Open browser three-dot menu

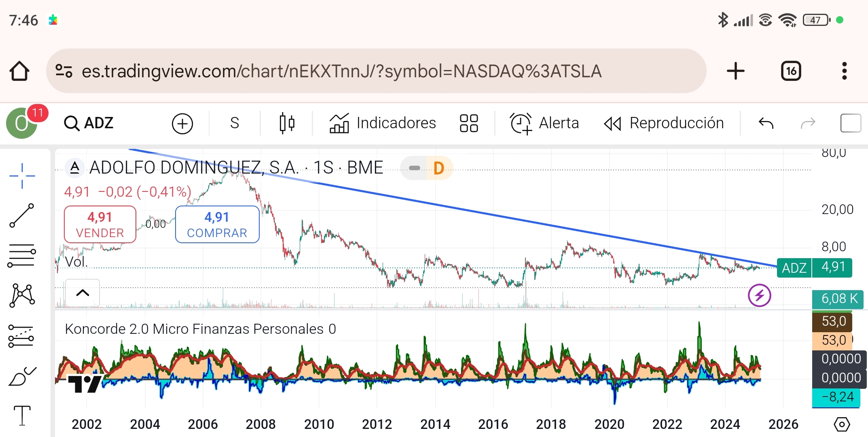point(844,71)
